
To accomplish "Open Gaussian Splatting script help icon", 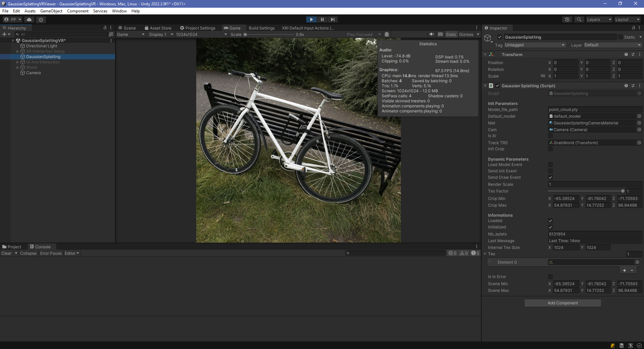I will click(626, 86).
